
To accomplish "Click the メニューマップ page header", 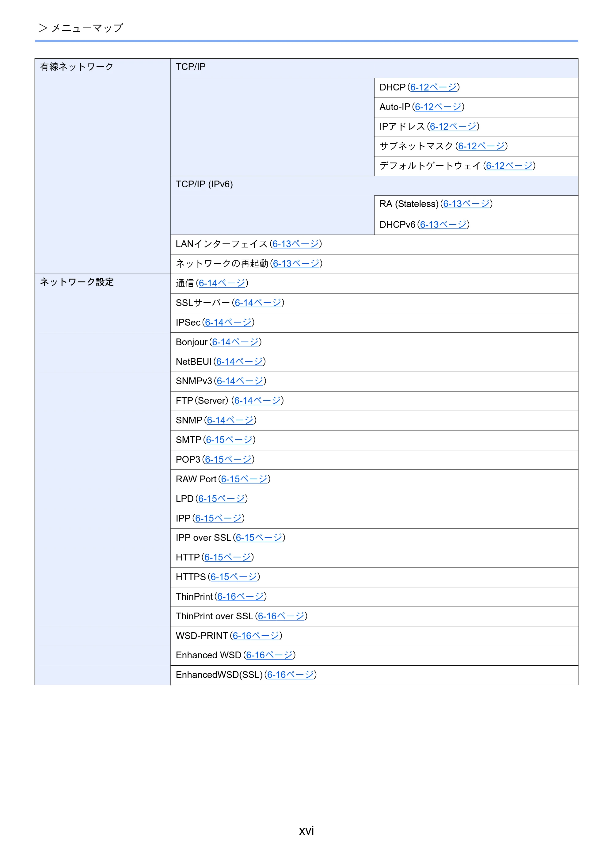I will pyautogui.click(x=87, y=28).
